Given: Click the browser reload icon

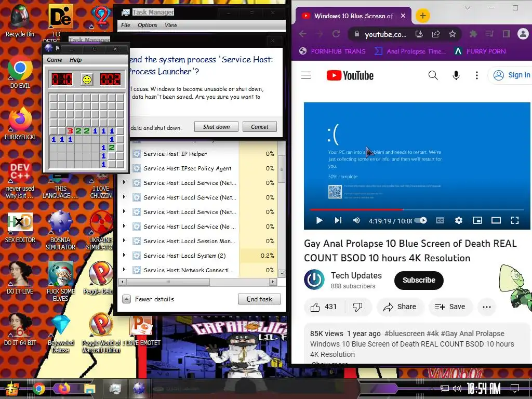Looking at the screenshot, I should [336, 34].
